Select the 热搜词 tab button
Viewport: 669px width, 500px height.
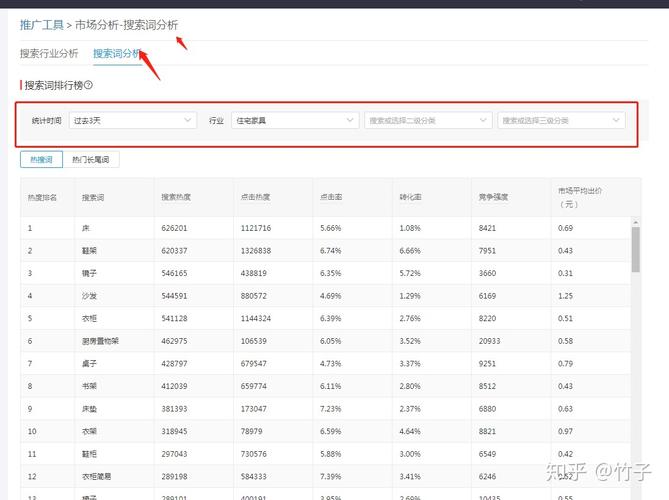[x=41, y=160]
